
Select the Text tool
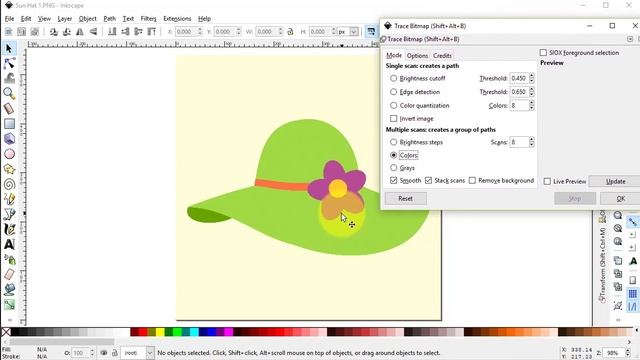pyautogui.click(x=9, y=244)
